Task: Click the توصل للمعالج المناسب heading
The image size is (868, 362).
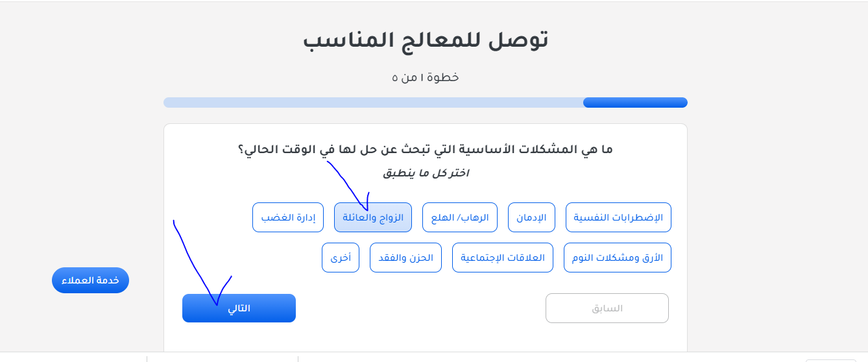Action: (x=426, y=40)
